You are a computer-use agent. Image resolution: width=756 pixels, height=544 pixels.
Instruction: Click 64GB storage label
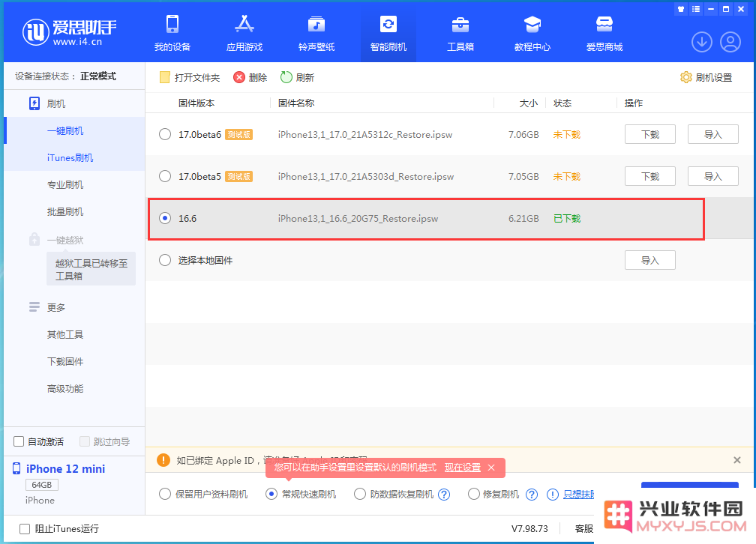coord(42,485)
